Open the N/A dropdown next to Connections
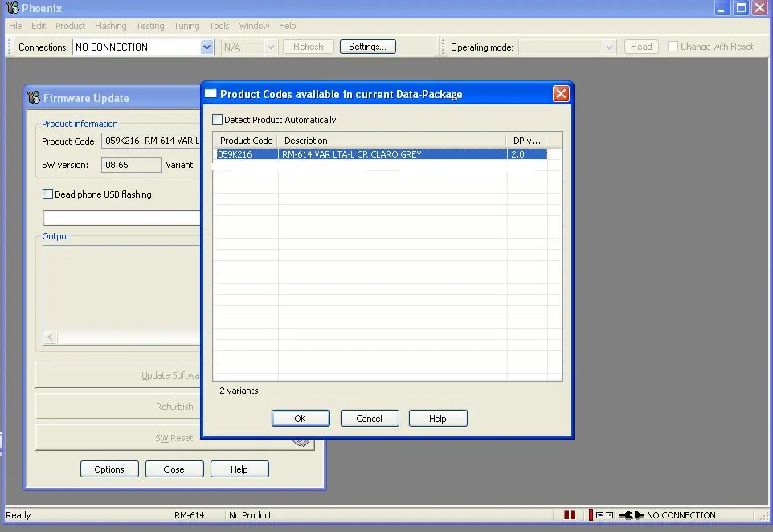 271,47
